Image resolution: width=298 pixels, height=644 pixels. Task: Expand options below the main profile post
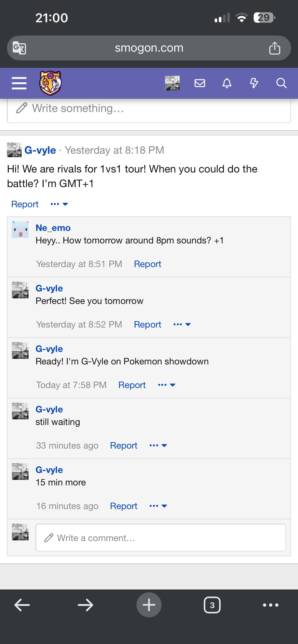59,204
